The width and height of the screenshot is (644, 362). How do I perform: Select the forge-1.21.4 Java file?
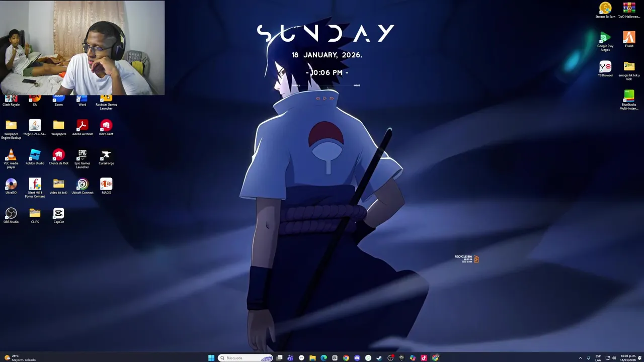tap(35, 128)
